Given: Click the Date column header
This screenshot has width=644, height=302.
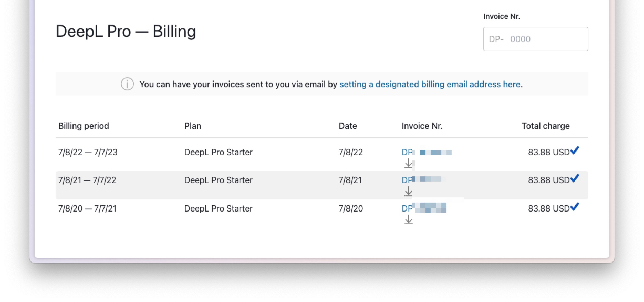Looking at the screenshot, I should pyautogui.click(x=347, y=126).
